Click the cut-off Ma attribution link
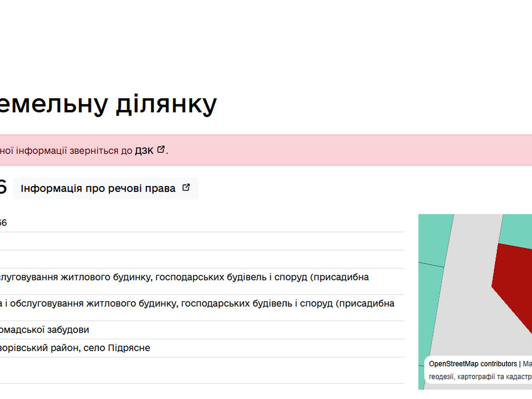Viewport: 532px width, 399px height. point(527,364)
